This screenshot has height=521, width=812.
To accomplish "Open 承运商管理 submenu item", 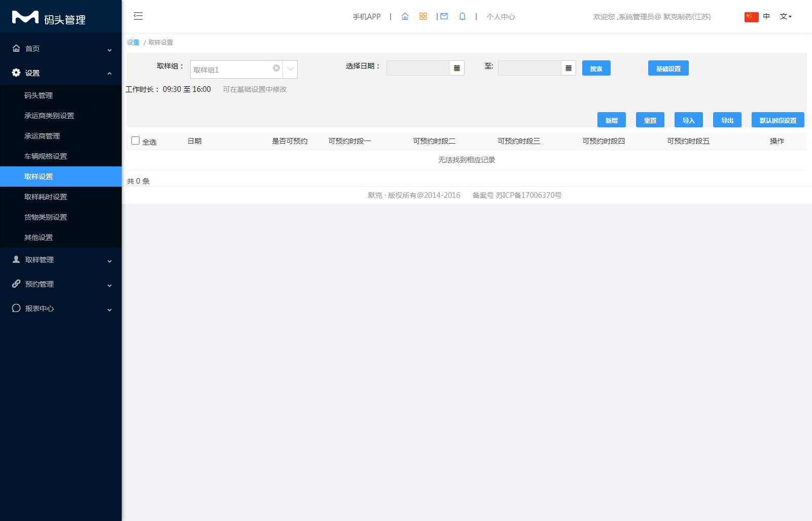I will tap(61, 136).
